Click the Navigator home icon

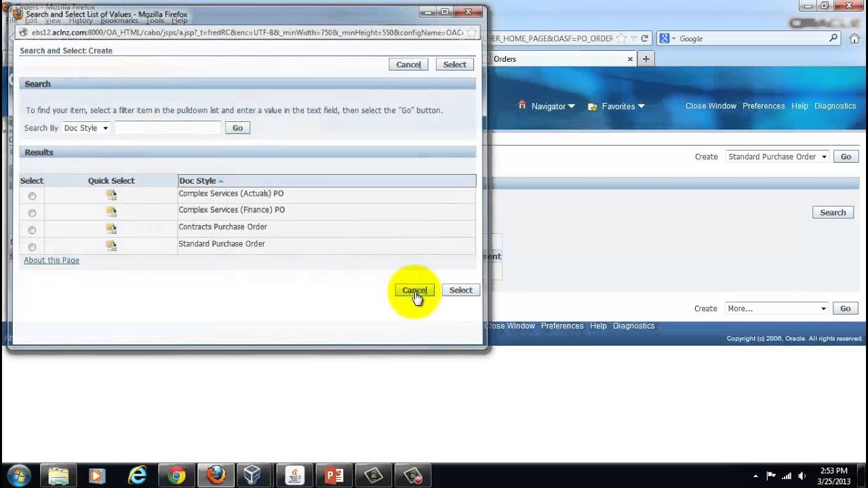point(521,105)
